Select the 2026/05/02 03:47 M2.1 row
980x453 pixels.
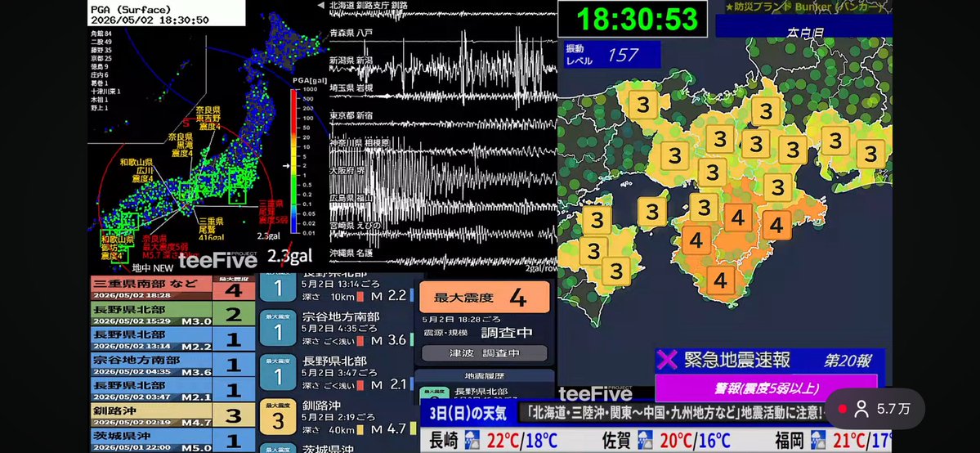pos(173,389)
